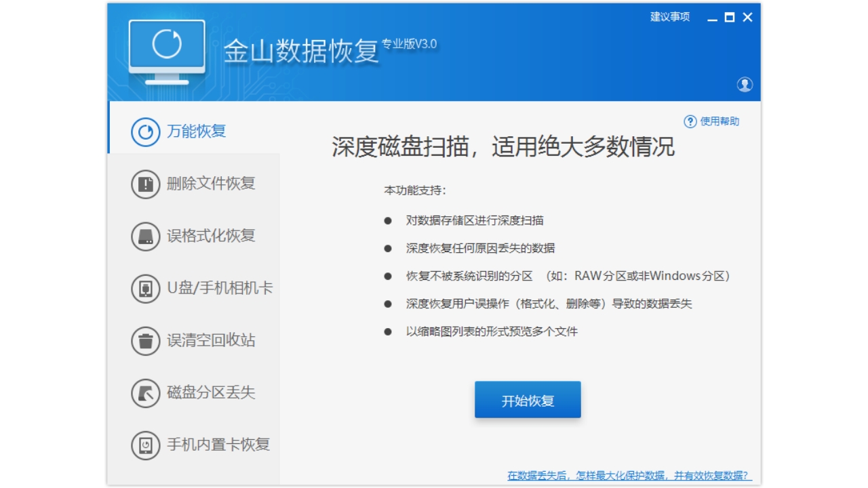Click the 专业版V3.0 version label
The width and height of the screenshot is (868, 488).
click(409, 44)
